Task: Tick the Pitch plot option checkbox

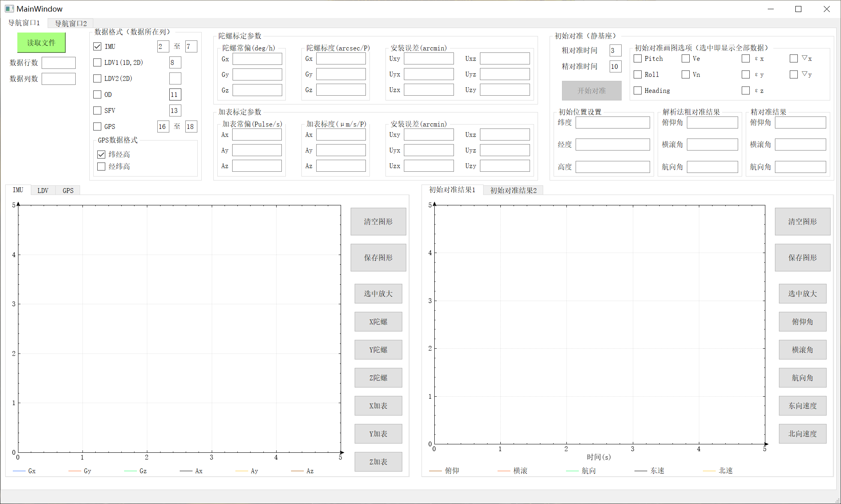Action: click(x=638, y=58)
